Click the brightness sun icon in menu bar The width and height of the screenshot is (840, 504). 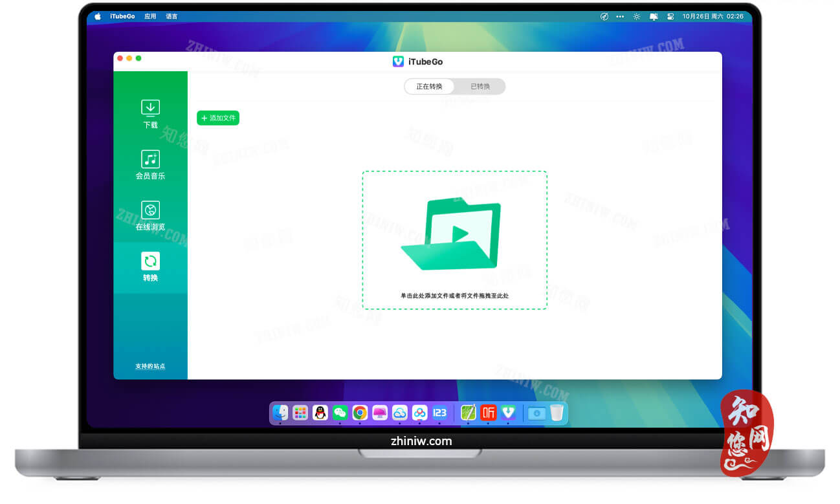tap(637, 17)
